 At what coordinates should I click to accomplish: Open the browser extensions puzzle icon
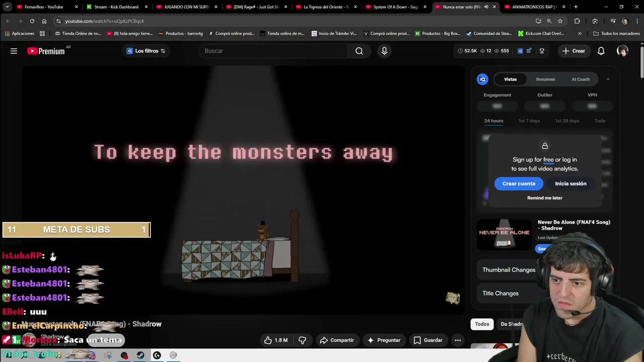[x=577, y=21]
